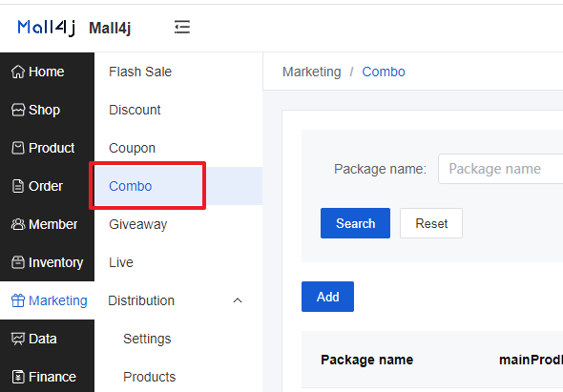
Task: Collapse the Distribution submenu chevron
Action: (x=238, y=300)
